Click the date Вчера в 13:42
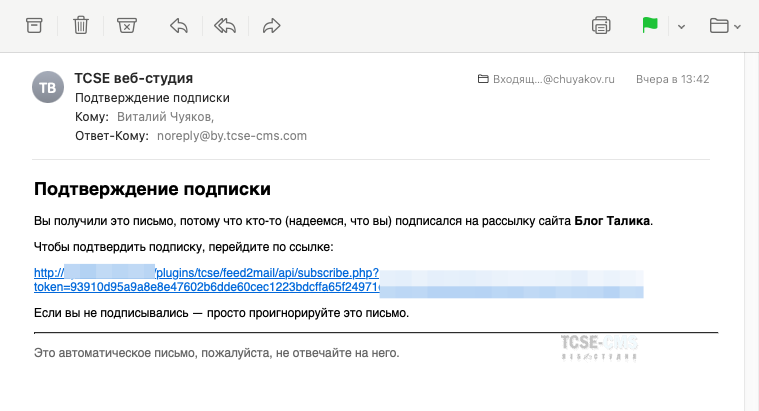 pos(672,78)
